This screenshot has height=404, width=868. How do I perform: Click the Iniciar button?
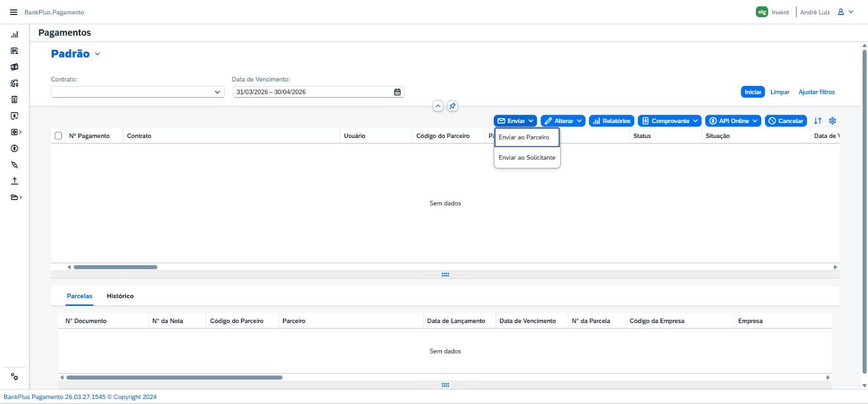(x=752, y=92)
